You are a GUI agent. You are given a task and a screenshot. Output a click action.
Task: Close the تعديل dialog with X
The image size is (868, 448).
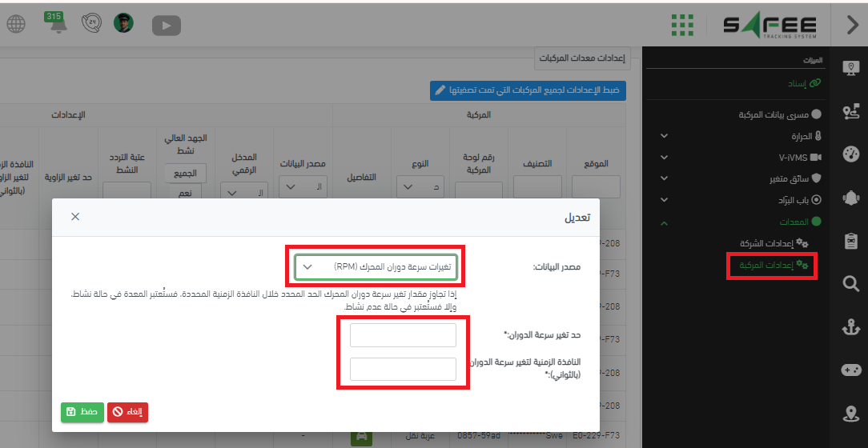click(75, 217)
